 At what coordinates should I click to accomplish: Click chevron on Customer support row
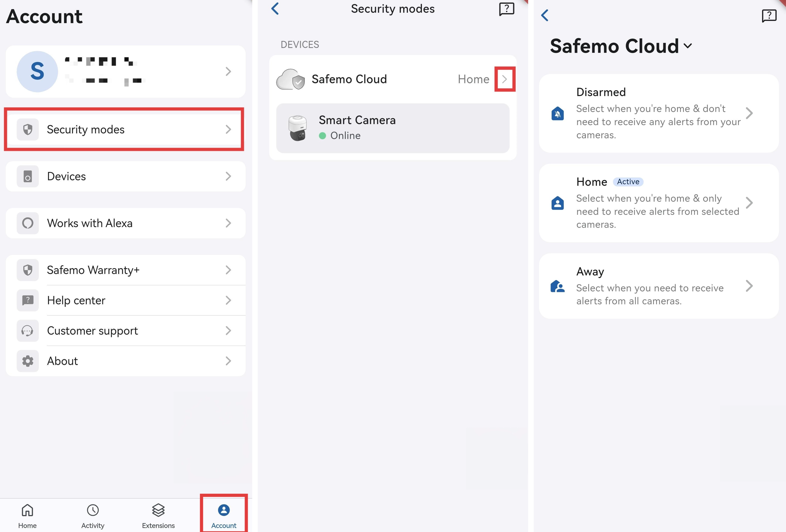228,331
